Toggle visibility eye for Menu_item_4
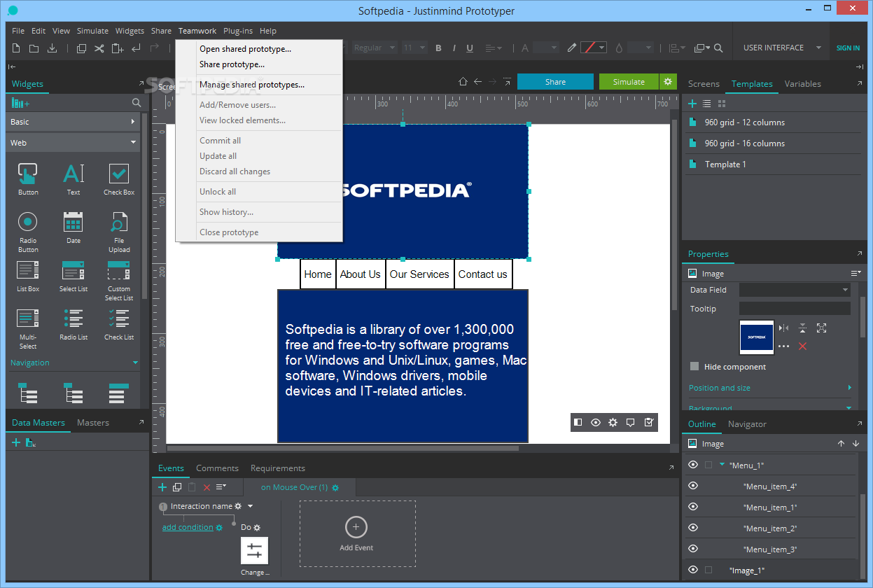 (x=693, y=486)
